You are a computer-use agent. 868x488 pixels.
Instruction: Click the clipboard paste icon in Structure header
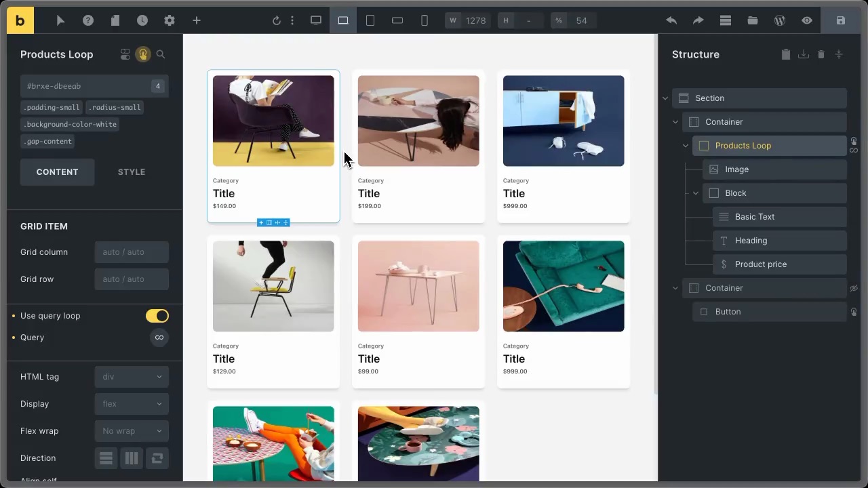coord(786,54)
